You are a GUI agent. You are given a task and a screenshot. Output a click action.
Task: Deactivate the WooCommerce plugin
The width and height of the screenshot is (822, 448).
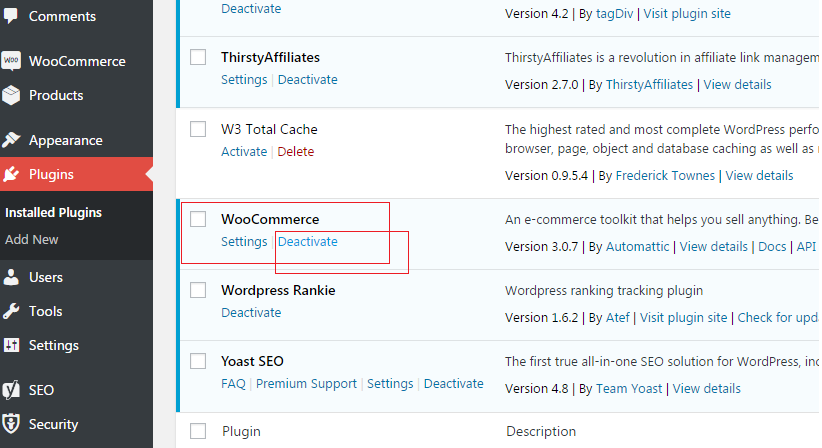click(308, 242)
